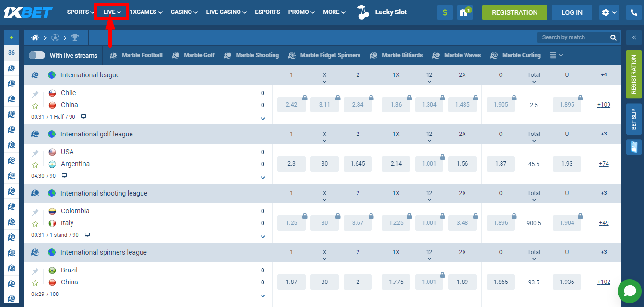Screen dimensions: 644x307
Task: Expand the USA vs Argentina match details
Action: [x=263, y=178]
